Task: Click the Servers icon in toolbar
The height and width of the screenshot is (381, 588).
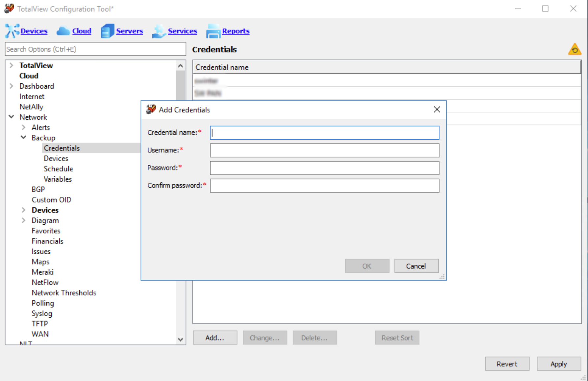Action: pos(107,31)
